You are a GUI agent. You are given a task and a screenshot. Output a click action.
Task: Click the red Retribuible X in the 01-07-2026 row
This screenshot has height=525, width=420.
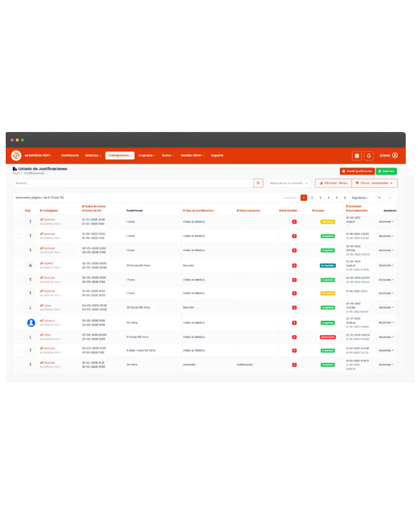[294, 222]
